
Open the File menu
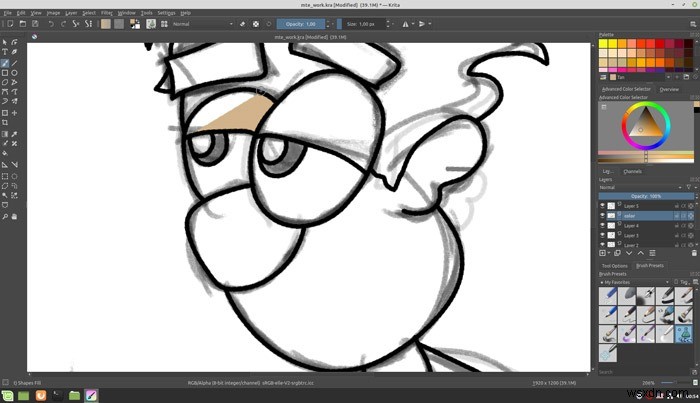[x=8, y=13]
